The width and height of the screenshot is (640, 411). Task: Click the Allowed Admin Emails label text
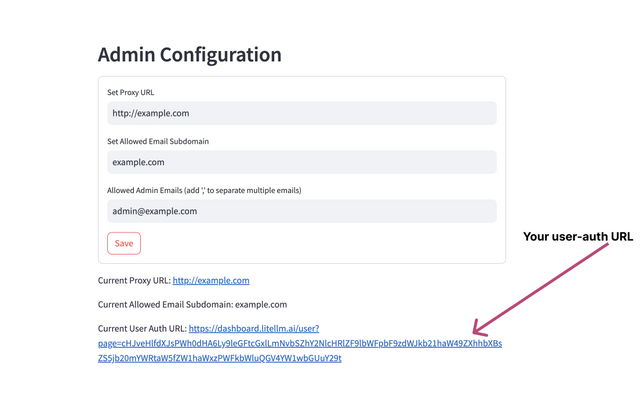click(x=204, y=190)
